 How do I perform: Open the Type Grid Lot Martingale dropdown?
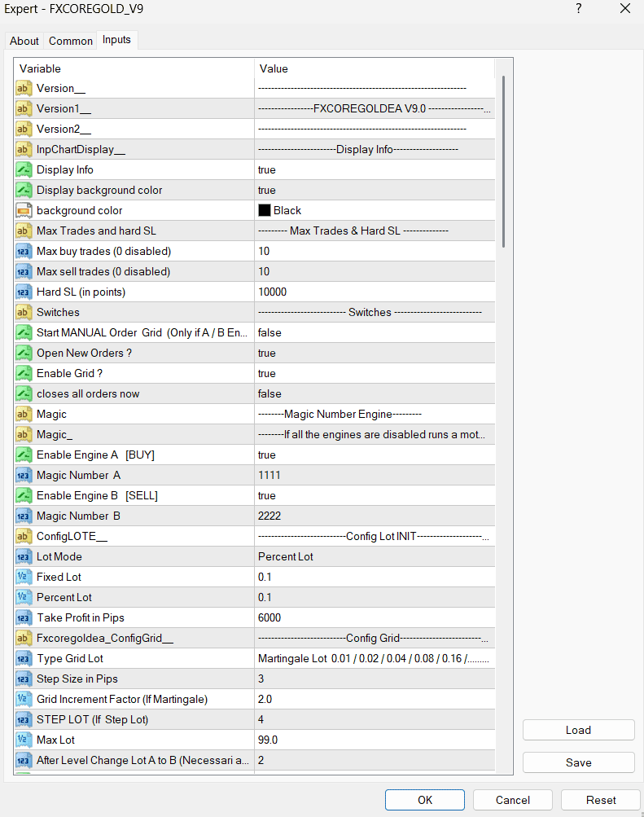(x=375, y=658)
